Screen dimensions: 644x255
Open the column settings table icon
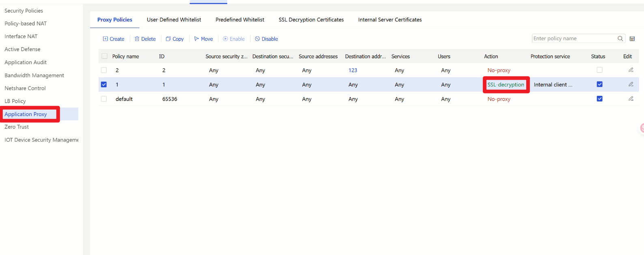[632, 39]
